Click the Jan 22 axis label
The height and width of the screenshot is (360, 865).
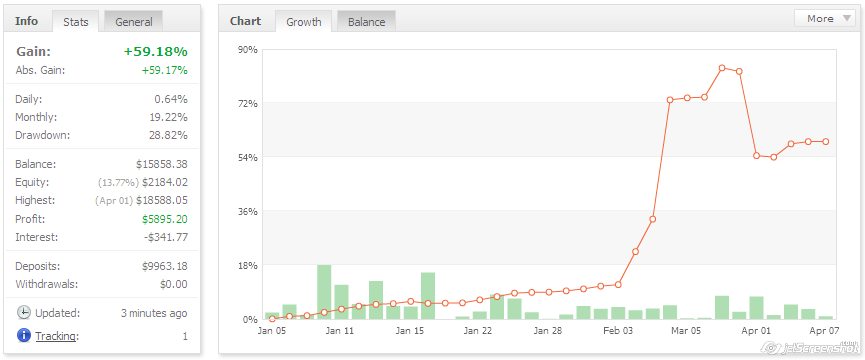pos(478,331)
